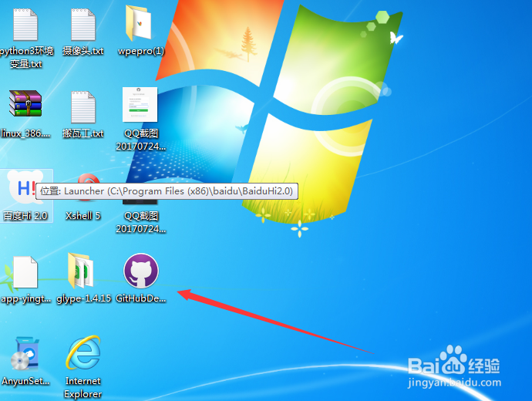Select the linux_386 WinRAR archive icon

click(x=25, y=103)
